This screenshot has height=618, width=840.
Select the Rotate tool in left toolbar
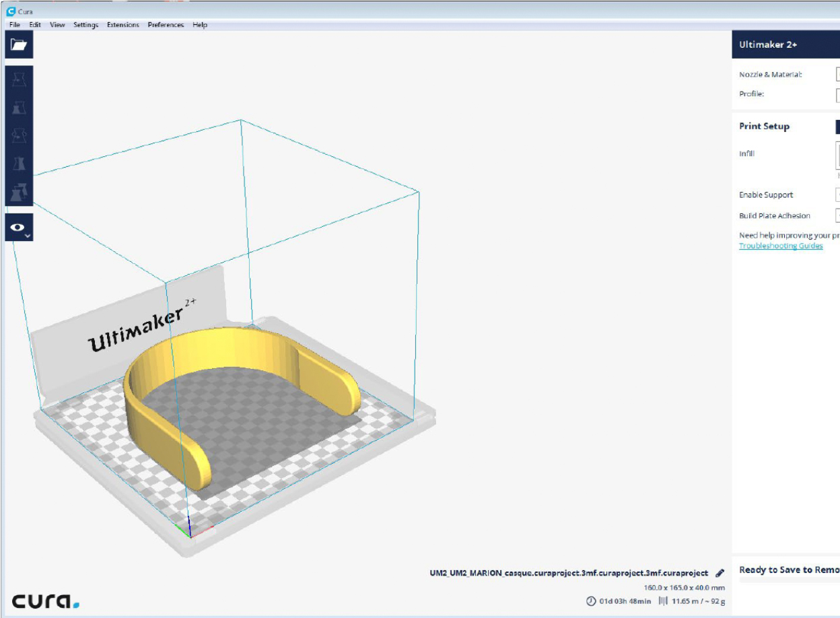point(19,135)
